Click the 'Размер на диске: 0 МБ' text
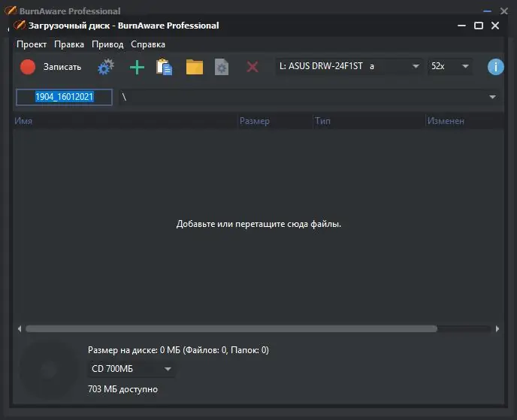Image resolution: width=517 pixels, height=420 pixels. coord(134,350)
